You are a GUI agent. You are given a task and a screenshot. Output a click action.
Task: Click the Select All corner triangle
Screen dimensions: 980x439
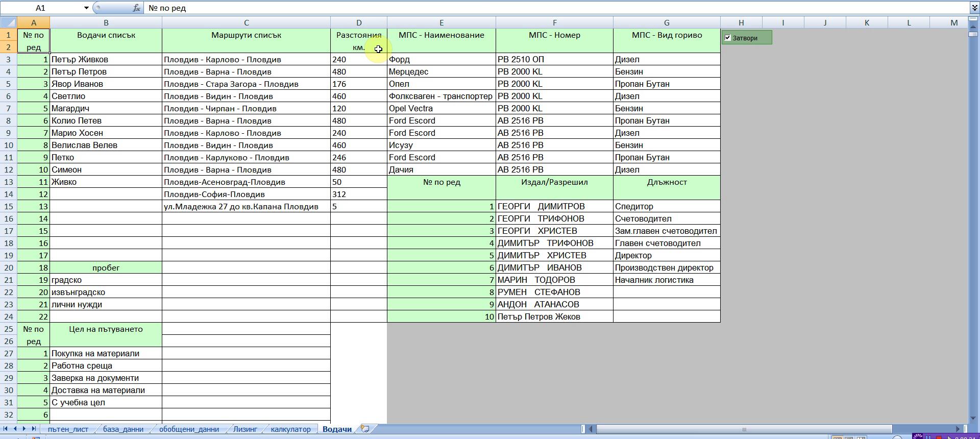pyautogui.click(x=9, y=22)
